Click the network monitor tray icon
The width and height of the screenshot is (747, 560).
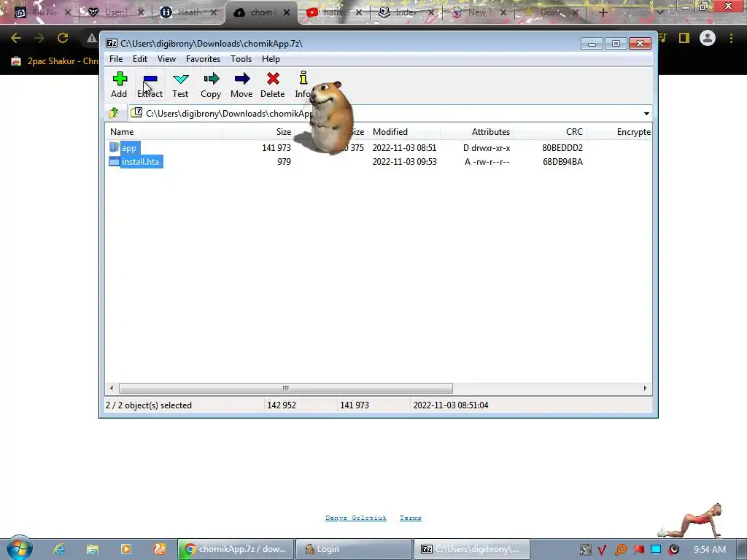656,550
